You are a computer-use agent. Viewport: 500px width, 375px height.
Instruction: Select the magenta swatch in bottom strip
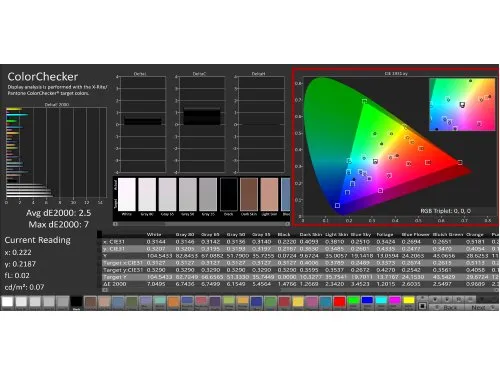coord(395,301)
